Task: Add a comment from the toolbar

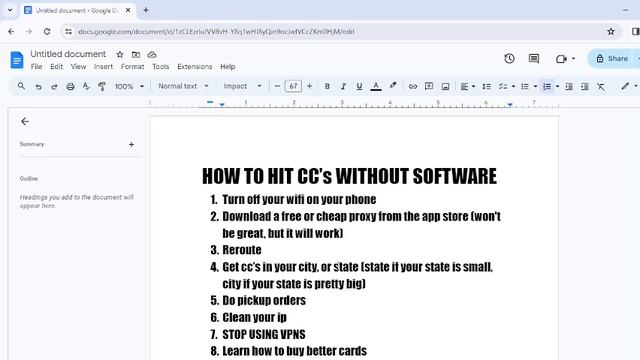Action: coord(429,86)
